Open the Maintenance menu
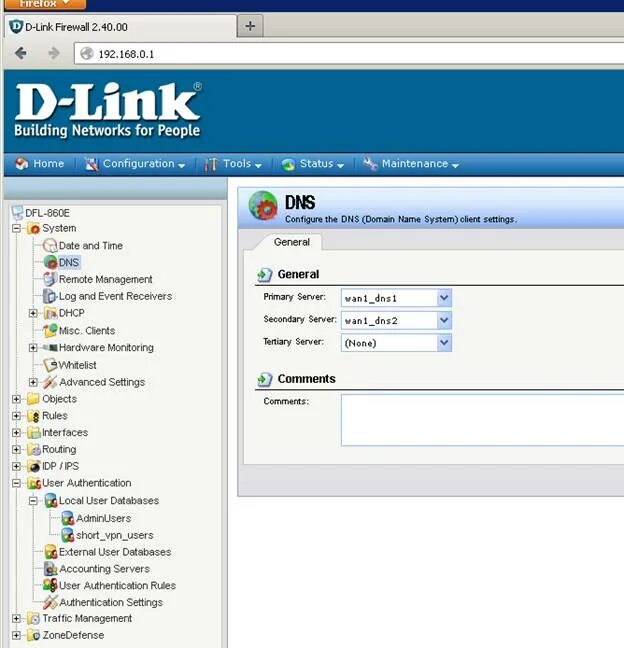The height and width of the screenshot is (648, 624). point(411,164)
